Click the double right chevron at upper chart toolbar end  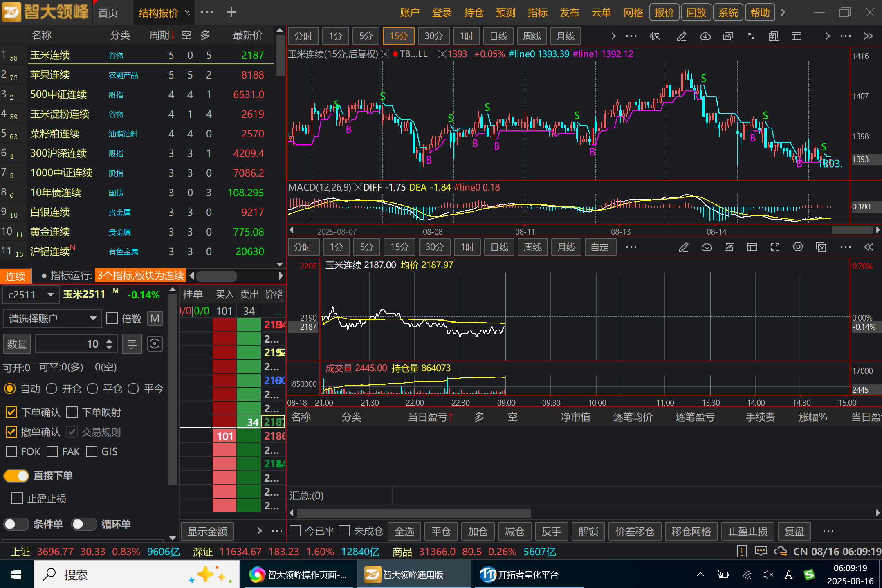[869, 36]
